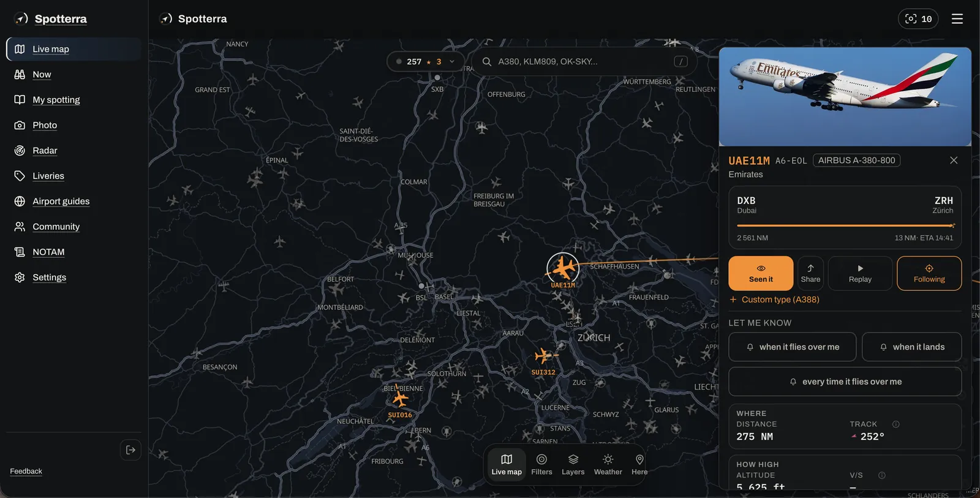Click the Spotterra logo in the sidebar

50,19
